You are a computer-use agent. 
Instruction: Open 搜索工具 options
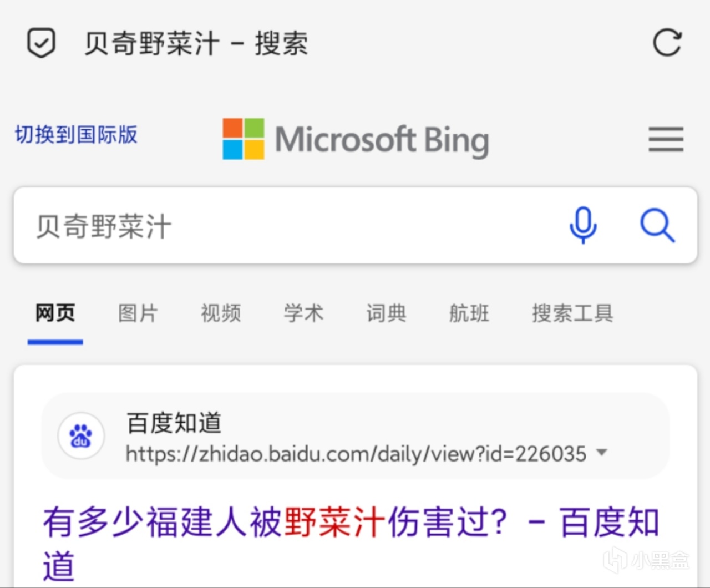click(572, 313)
